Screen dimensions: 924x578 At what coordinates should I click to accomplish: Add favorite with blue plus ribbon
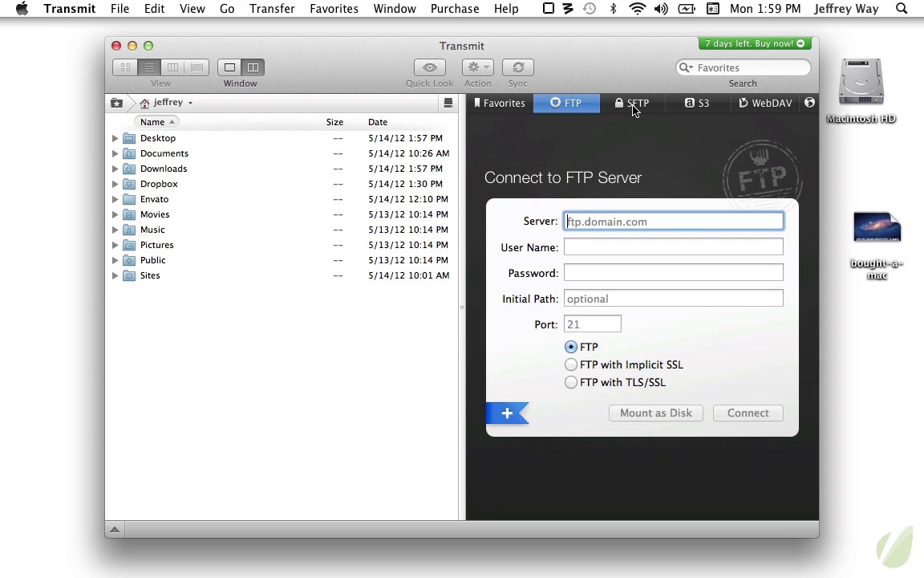pyautogui.click(x=507, y=413)
